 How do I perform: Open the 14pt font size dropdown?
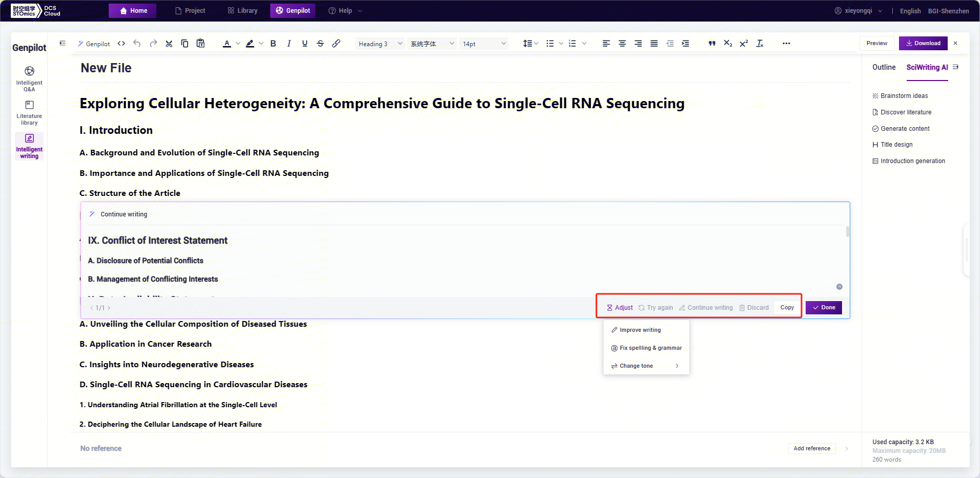[x=484, y=44]
